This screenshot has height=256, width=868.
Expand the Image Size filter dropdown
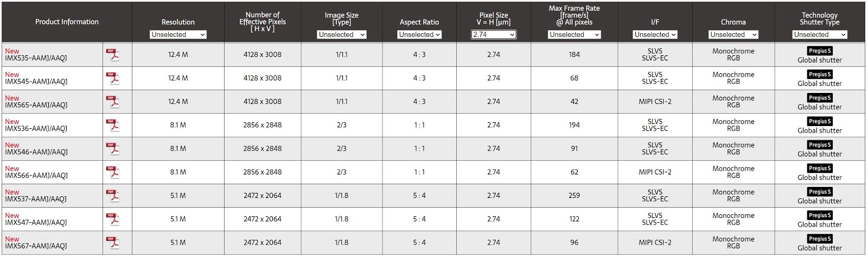342,35
